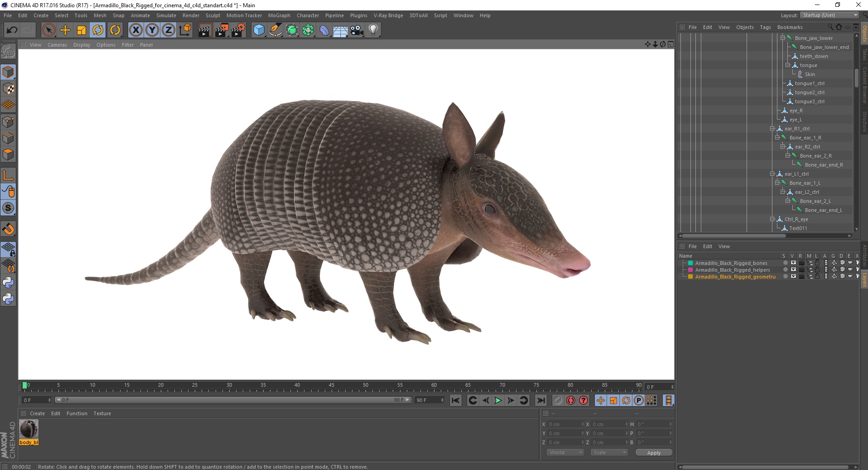Viewport: 868px width, 470px height.
Task: Click the teal swatch of bones layer
Action: 690,263
